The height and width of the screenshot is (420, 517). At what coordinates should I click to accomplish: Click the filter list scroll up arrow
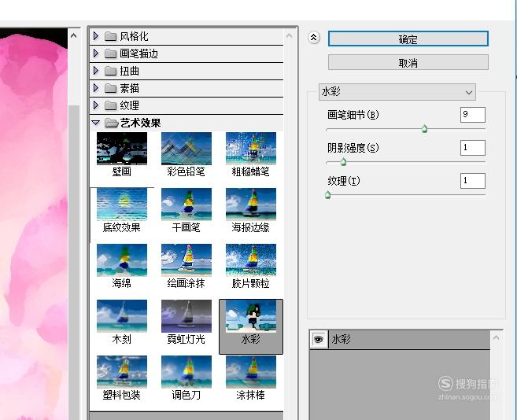point(289,35)
